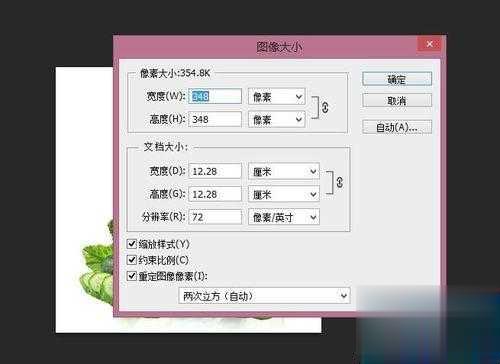Click the 图像大小 dialog title
The width and height of the screenshot is (500, 364).
pos(279,47)
